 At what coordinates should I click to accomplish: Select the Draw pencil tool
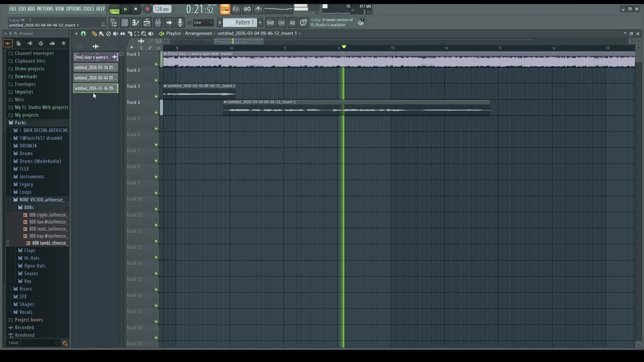tap(94, 34)
